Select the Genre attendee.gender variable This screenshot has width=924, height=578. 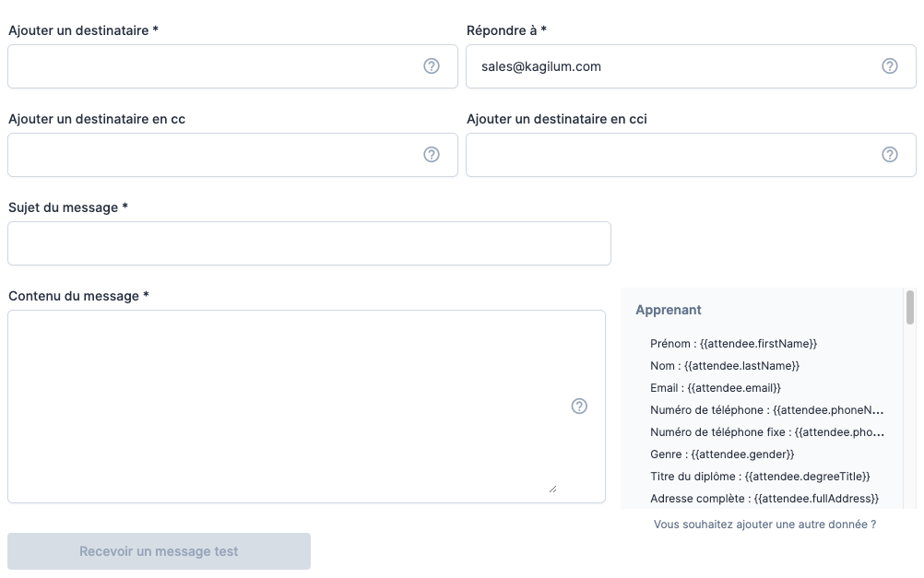[x=722, y=454]
